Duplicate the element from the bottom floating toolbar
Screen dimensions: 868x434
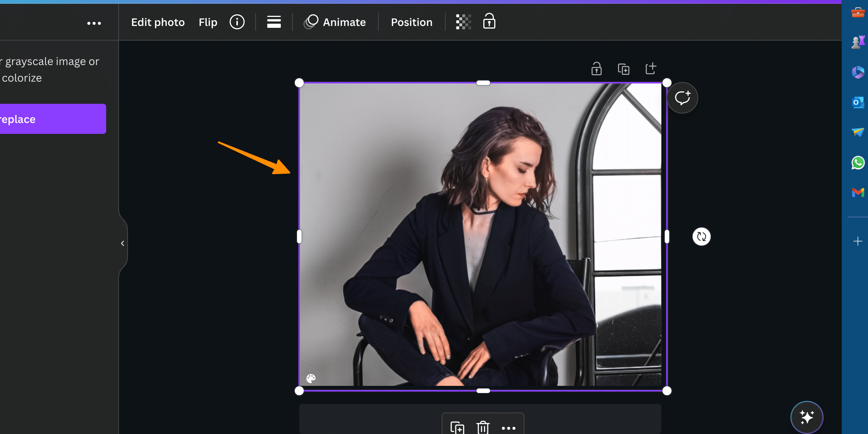pyautogui.click(x=457, y=428)
